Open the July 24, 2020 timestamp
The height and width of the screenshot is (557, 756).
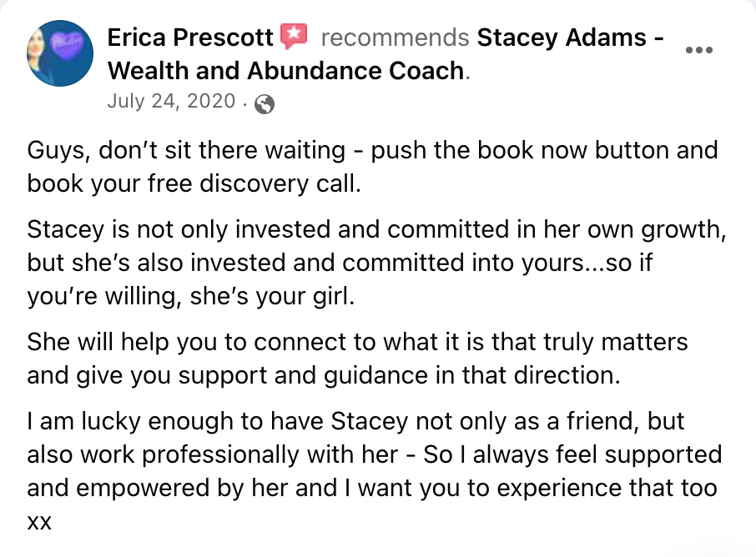(171, 101)
